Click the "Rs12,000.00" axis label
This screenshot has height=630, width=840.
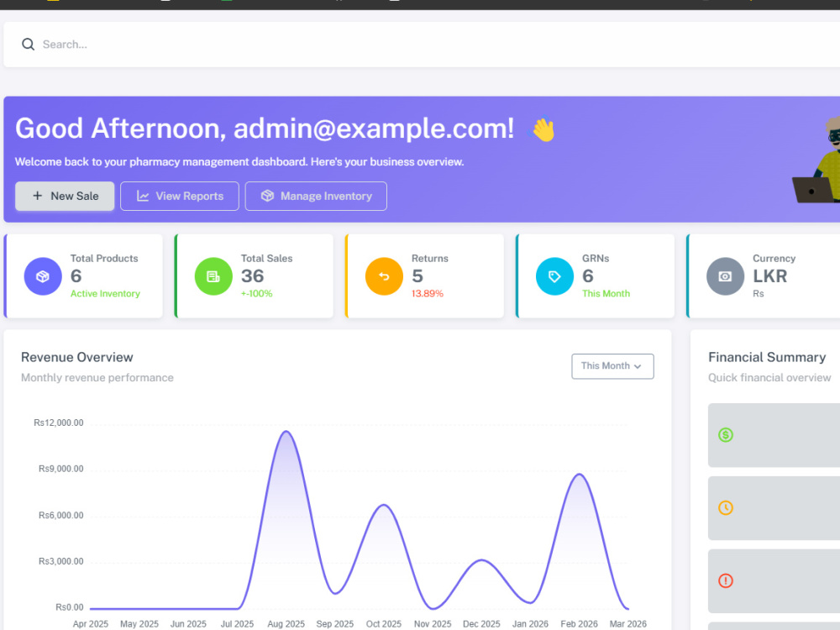click(59, 423)
